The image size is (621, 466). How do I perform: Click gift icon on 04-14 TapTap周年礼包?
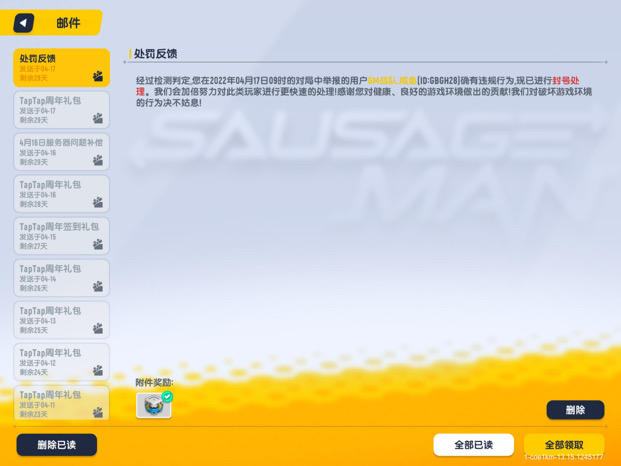(98, 286)
